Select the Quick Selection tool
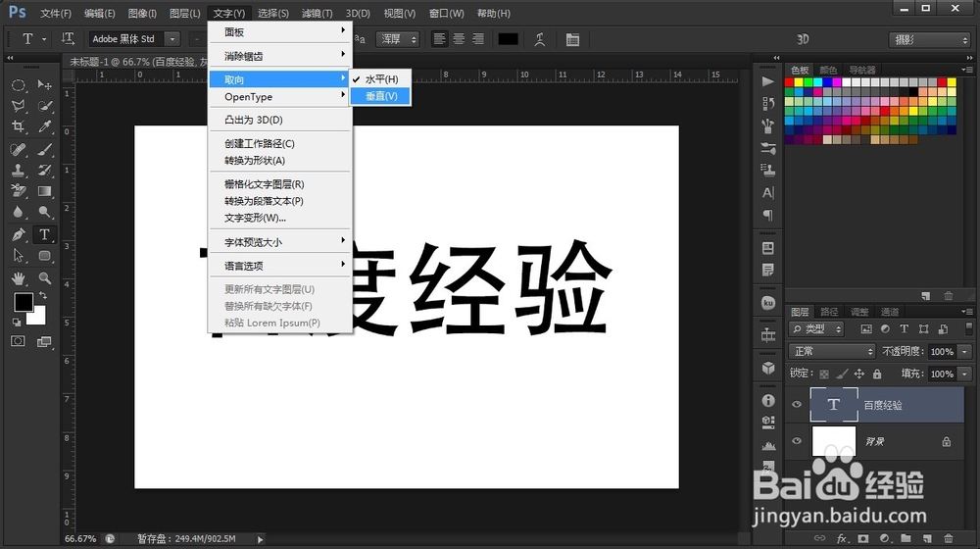 44,106
